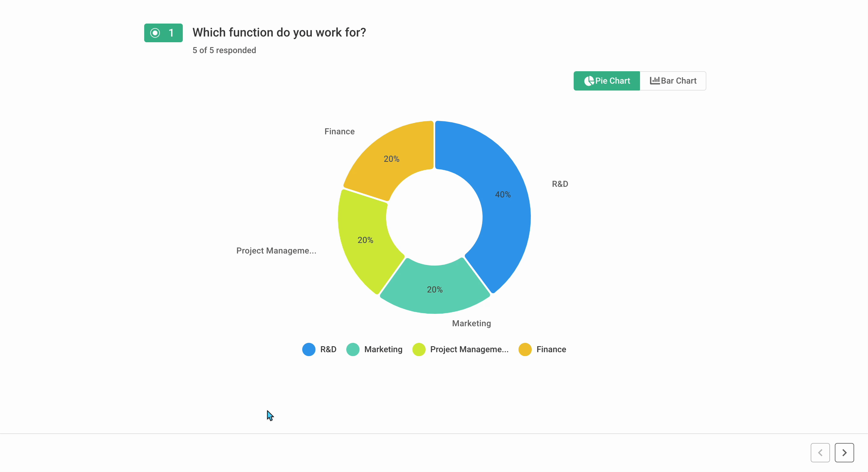
Task: Click the question title 'Which function do you work for?'
Action: pos(279,32)
